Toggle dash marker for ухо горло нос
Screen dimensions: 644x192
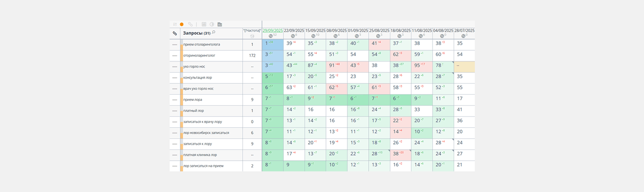[175, 67]
